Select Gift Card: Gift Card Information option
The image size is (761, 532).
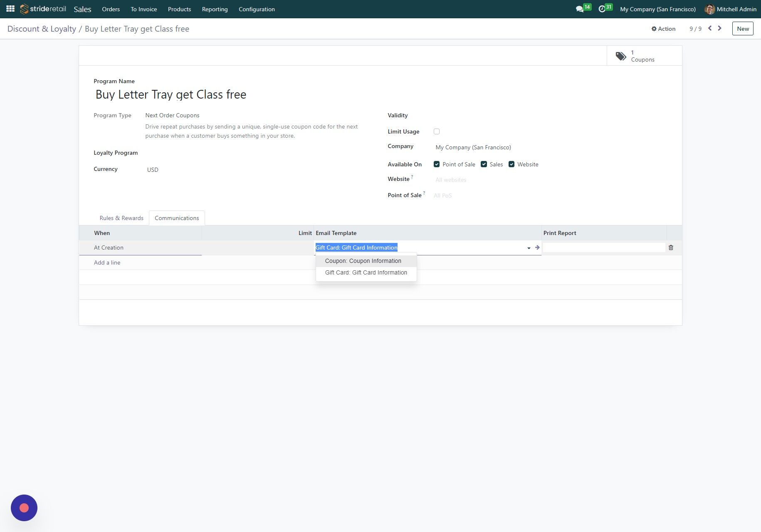click(x=366, y=272)
